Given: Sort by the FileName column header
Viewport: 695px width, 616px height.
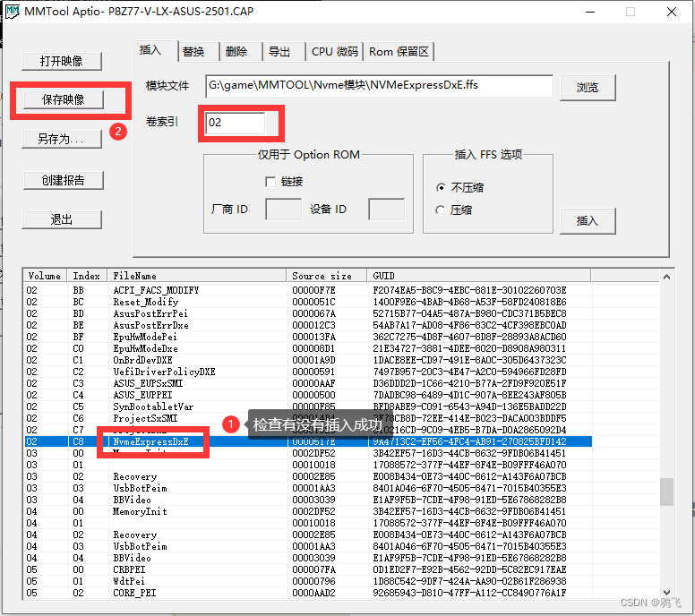Looking at the screenshot, I should 197,276.
